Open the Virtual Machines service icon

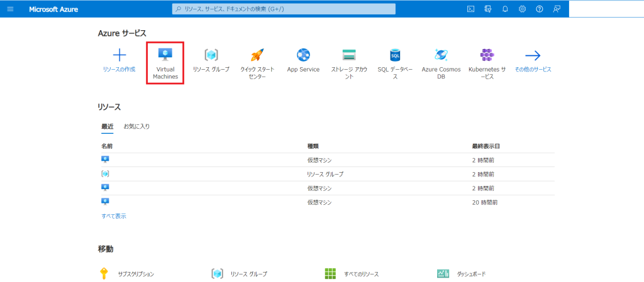coord(165,55)
